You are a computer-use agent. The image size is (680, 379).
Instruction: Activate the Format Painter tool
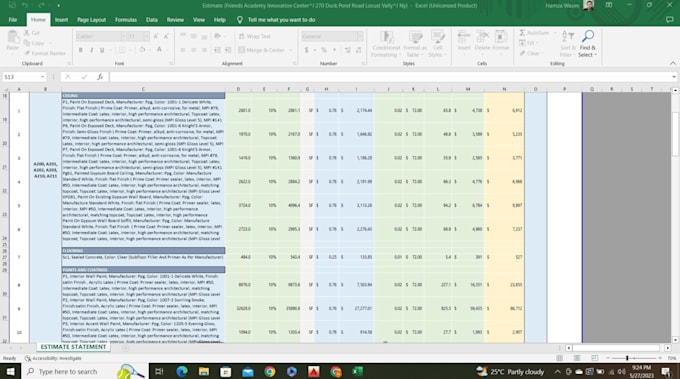(x=45, y=53)
